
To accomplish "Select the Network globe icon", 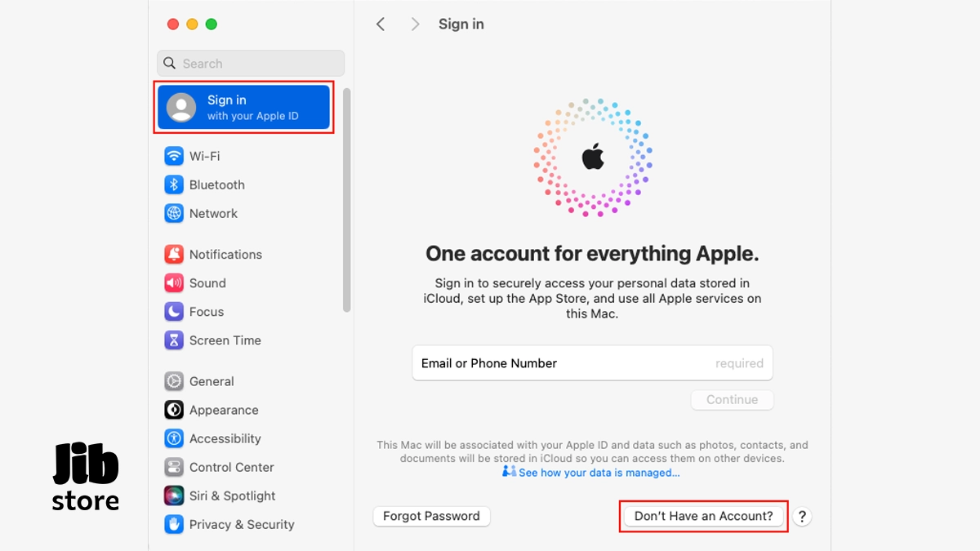I will pyautogui.click(x=174, y=213).
